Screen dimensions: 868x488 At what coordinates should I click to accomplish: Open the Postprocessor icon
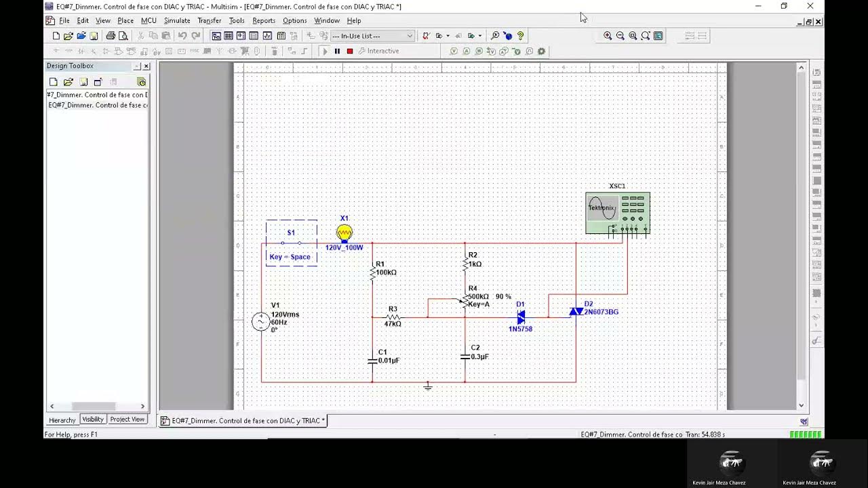tap(280, 36)
